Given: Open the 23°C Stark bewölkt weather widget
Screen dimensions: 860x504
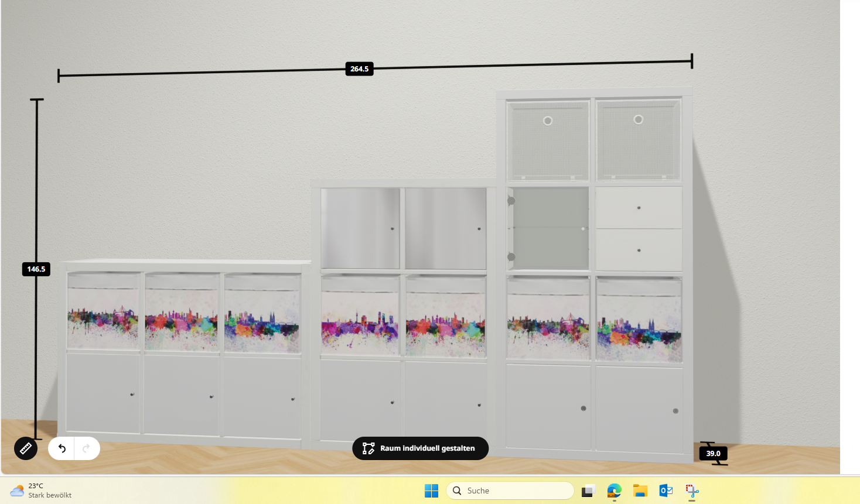Looking at the screenshot, I should [x=41, y=491].
